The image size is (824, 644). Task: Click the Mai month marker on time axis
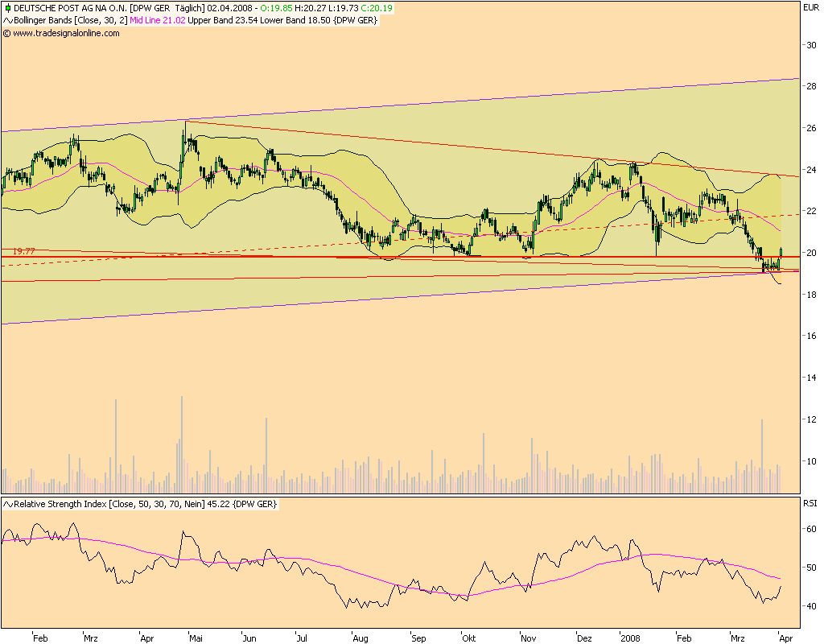coord(196,638)
